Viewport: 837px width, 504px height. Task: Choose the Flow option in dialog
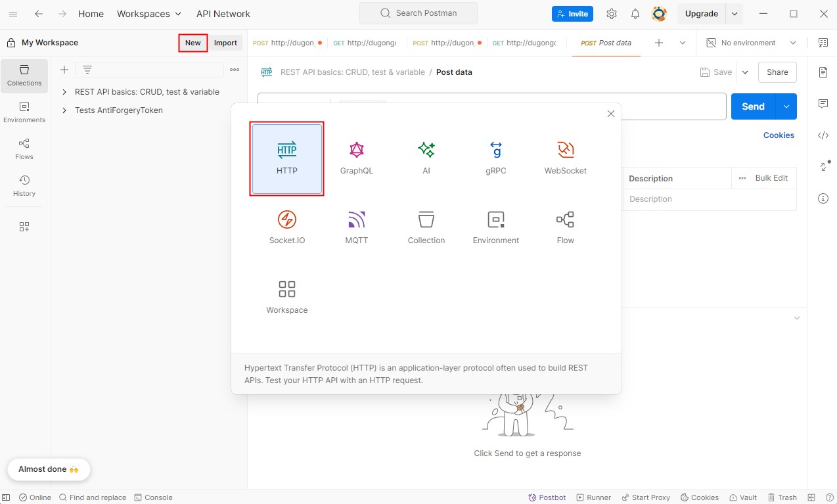566,229
